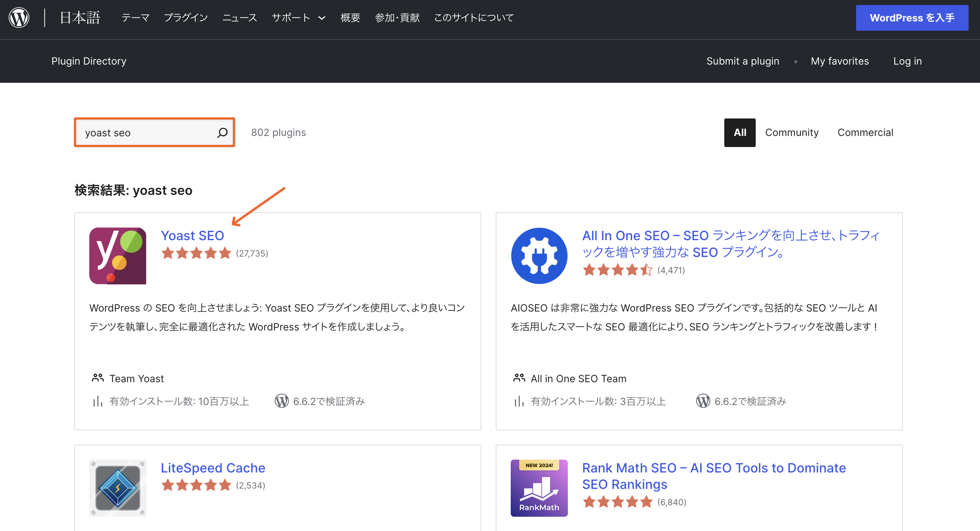The width and height of the screenshot is (980, 531).
Task: Click the 802 plugins count text
Action: (279, 133)
